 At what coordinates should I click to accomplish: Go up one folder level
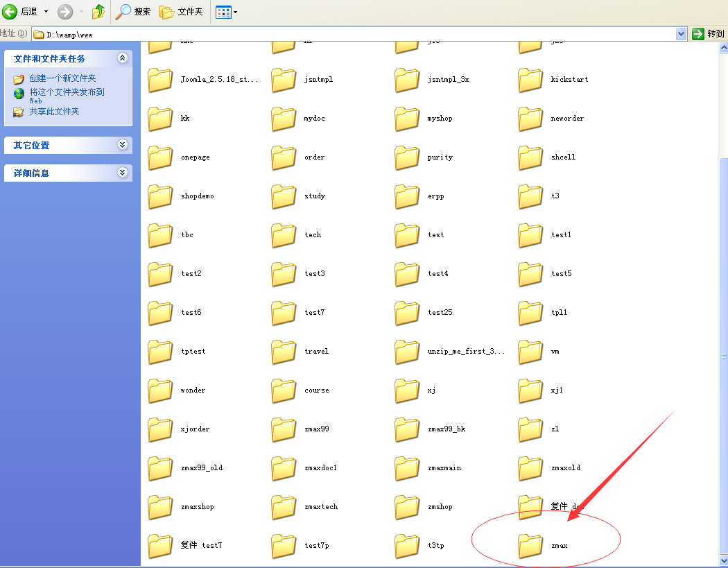point(98,12)
